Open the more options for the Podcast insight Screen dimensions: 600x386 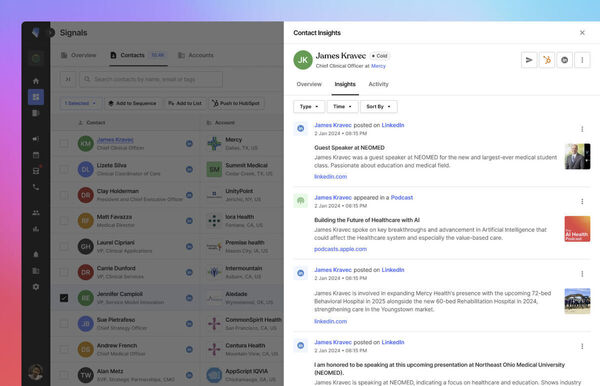click(x=582, y=202)
